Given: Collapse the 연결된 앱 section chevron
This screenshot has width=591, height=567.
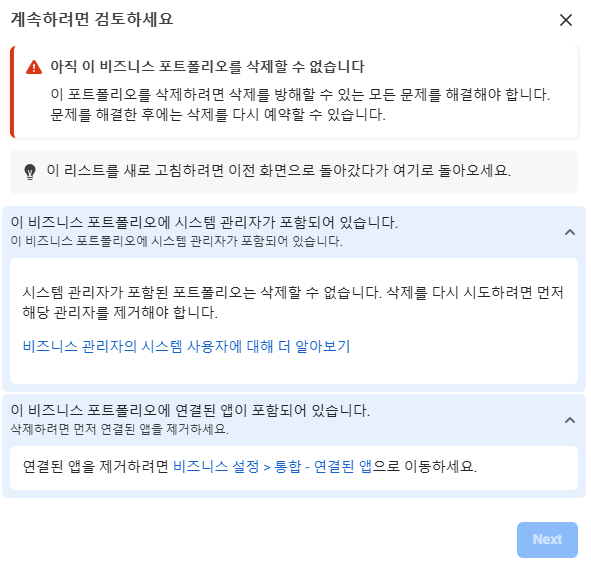Looking at the screenshot, I should (570, 420).
